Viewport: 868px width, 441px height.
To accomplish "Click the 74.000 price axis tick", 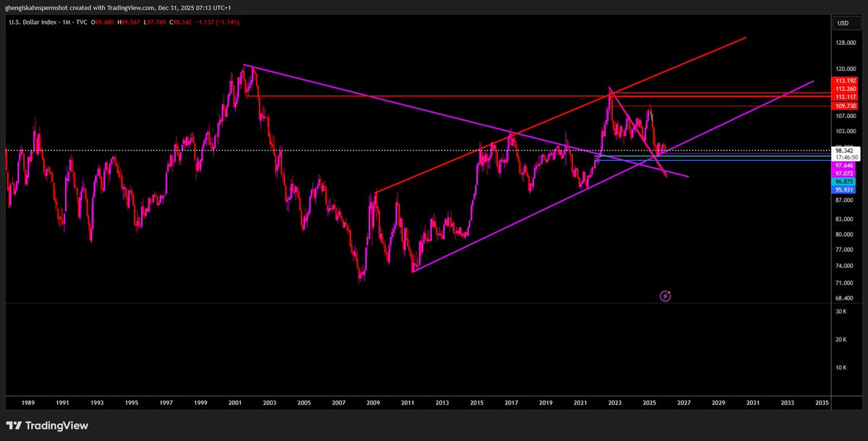I will (x=846, y=266).
